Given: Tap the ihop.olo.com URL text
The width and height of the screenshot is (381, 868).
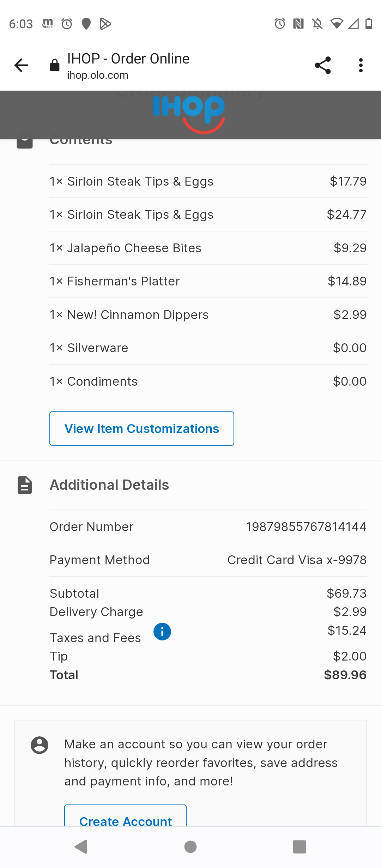Looking at the screenshot, I should [x=98, y=75].
